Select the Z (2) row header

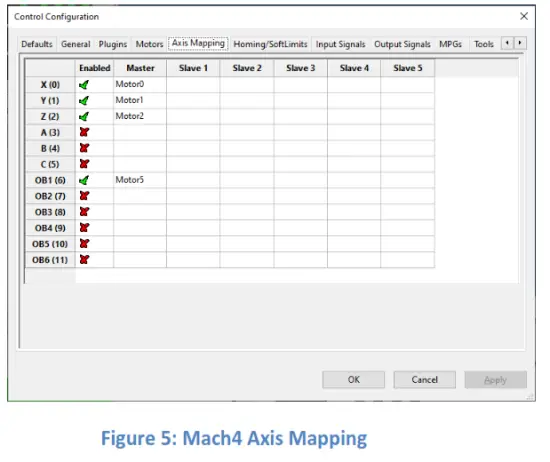click(50, 116)
